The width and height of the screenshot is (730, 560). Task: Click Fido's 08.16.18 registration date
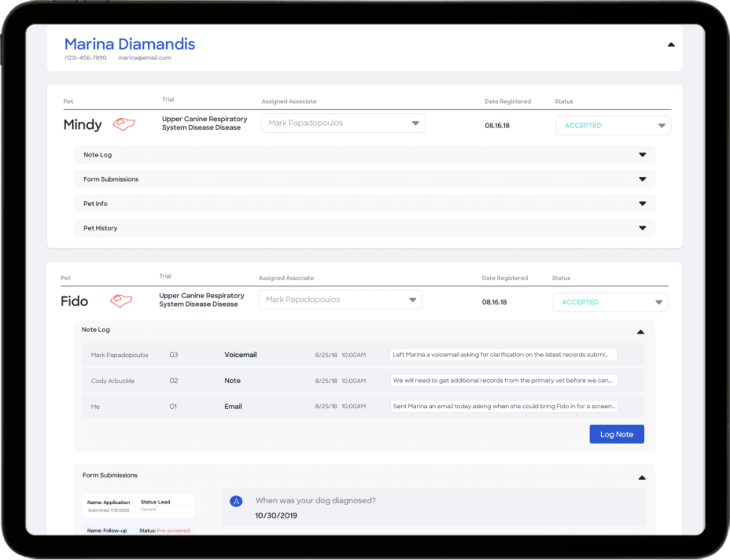tap(494, 302)
